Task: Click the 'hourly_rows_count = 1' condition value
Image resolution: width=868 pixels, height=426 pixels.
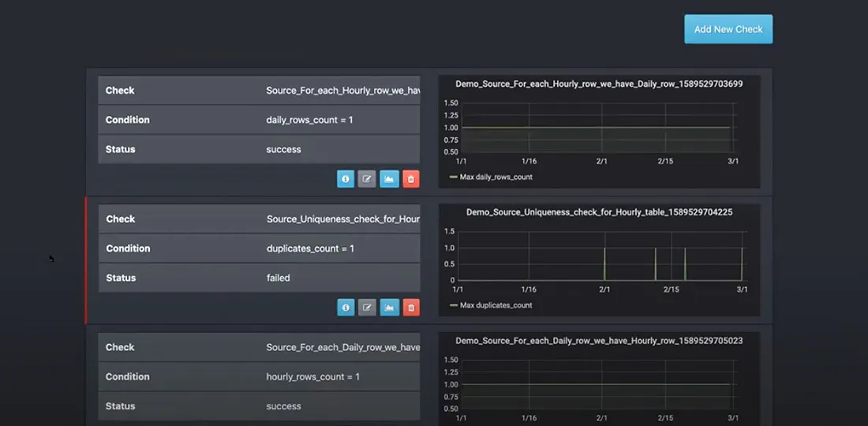Action: tap(312, 377)
